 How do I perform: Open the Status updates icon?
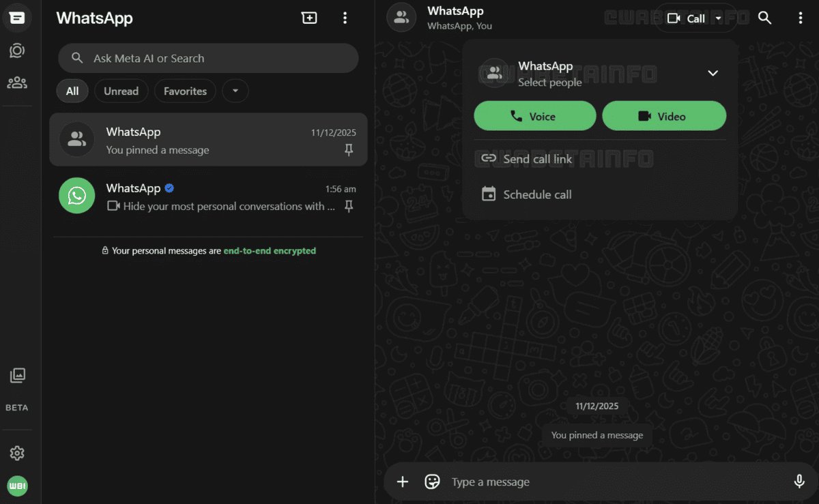point(17,50)
